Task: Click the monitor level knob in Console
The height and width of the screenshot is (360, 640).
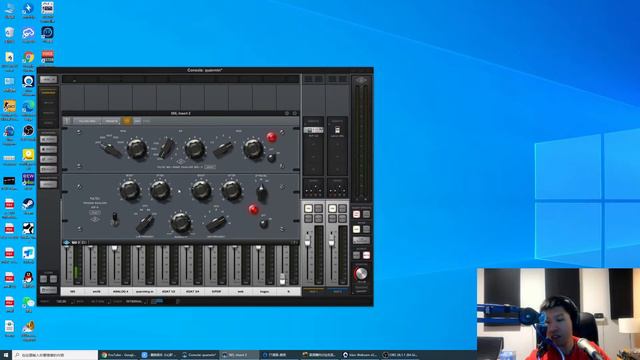Action: (360, 274)
